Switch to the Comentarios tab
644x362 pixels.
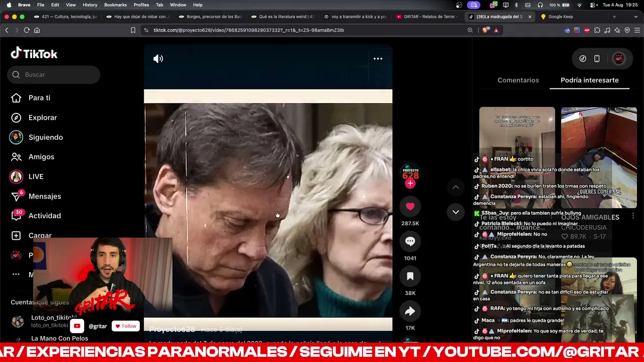tap(518, 80)
